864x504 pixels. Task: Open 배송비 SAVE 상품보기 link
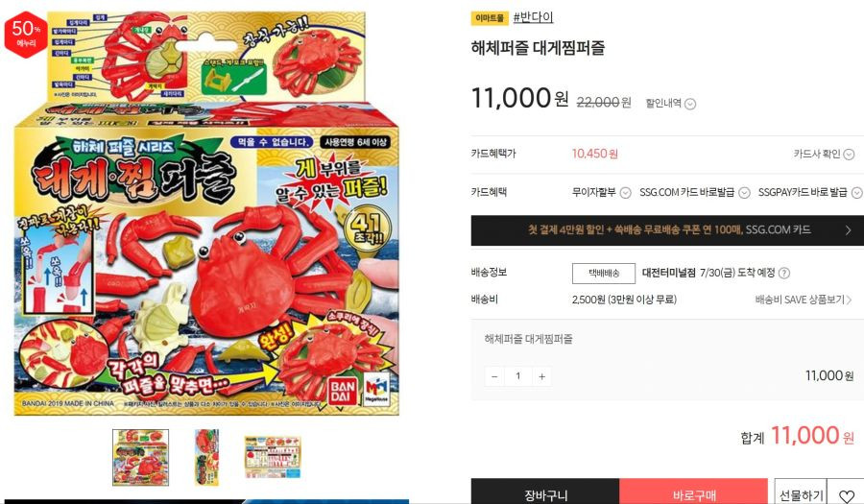click(804, 300)
